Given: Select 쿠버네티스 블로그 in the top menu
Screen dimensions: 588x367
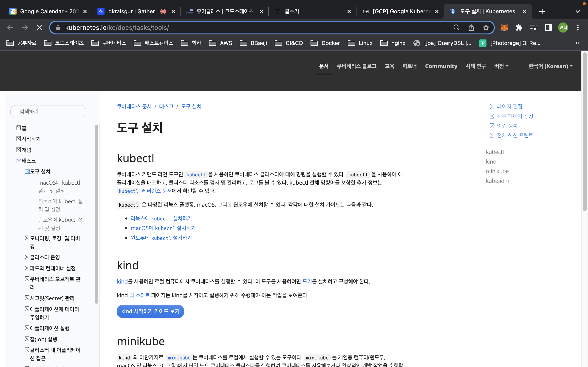Looking at the screenshot, I should coord(356,66).
